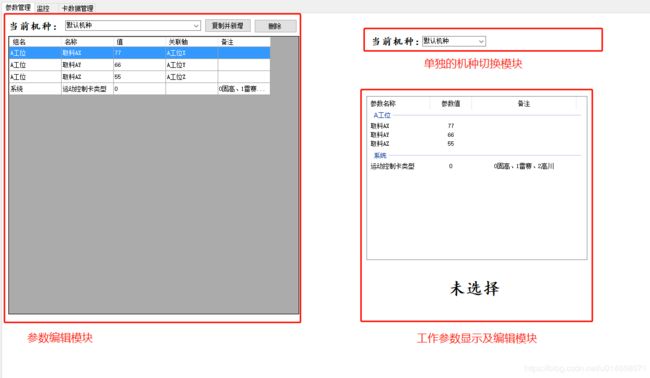This screenshot has height=378, width=650.
Task: Click value 55 in the display list
Action: click(x=451, y=144)
